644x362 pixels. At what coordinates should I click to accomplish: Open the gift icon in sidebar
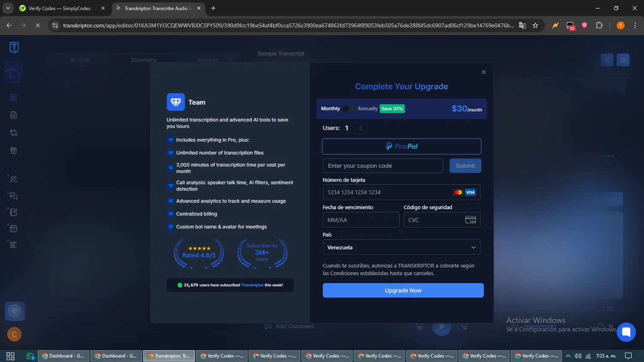coord(14,151)
